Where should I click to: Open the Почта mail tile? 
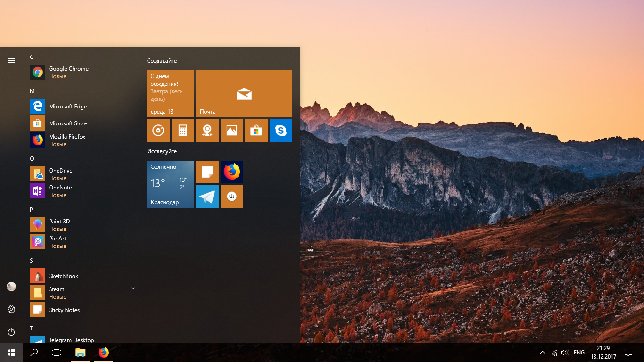[244, 94]
